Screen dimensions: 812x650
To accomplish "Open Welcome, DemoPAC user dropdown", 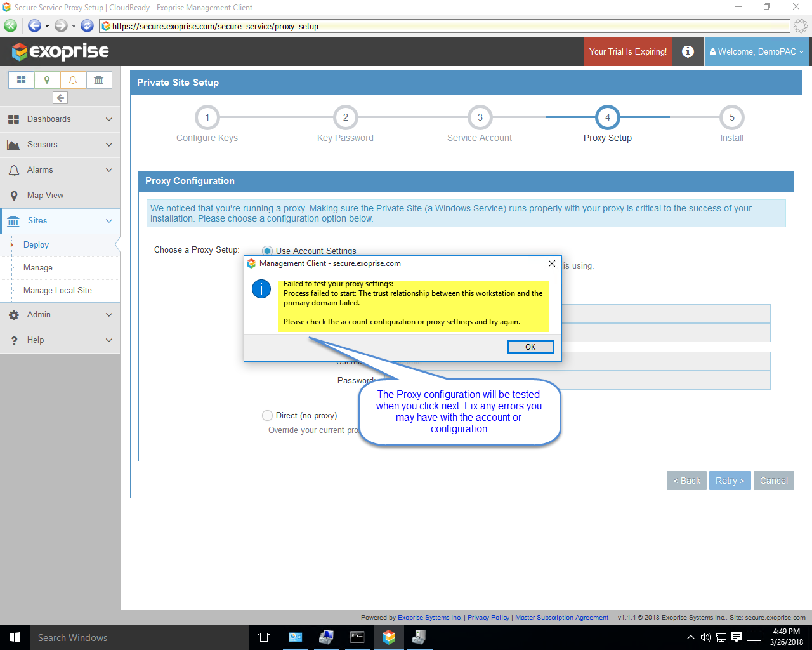I will [x=756, y=51].
